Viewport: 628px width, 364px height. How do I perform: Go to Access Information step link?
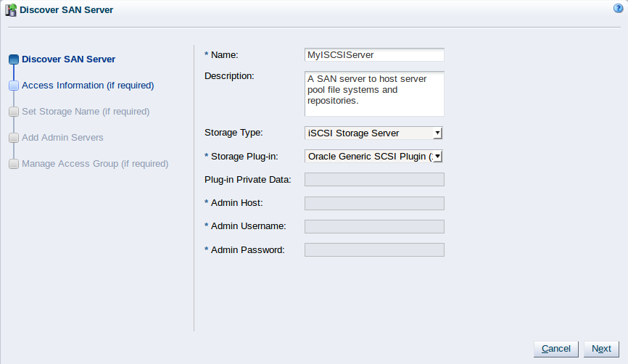(x=88, y=86)
